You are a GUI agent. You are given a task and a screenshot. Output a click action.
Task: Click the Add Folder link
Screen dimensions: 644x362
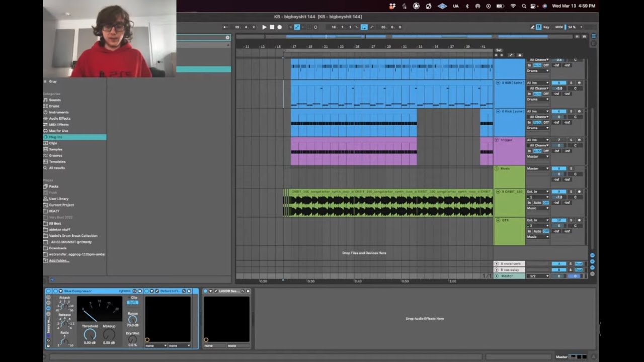(x=59, y=260)
